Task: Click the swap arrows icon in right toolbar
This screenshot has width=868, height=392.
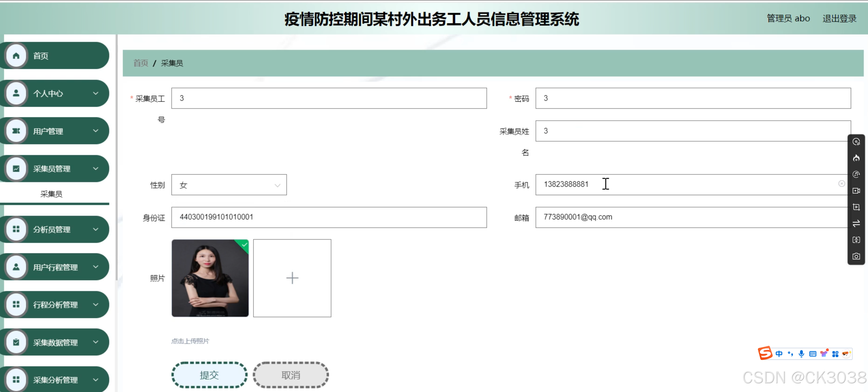Action: [x=856, y=224]
